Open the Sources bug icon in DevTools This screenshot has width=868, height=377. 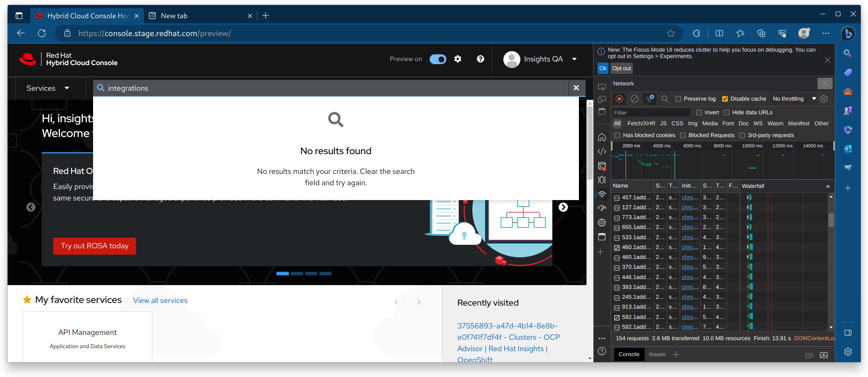602,180
